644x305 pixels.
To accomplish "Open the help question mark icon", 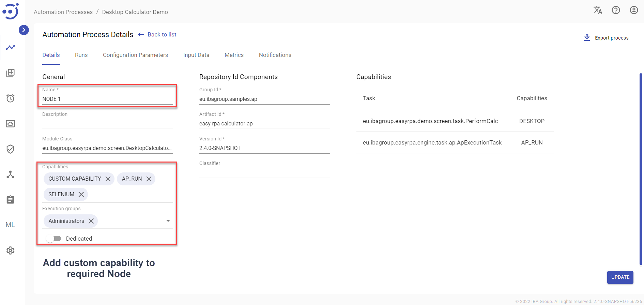I will tap(616, 10).
